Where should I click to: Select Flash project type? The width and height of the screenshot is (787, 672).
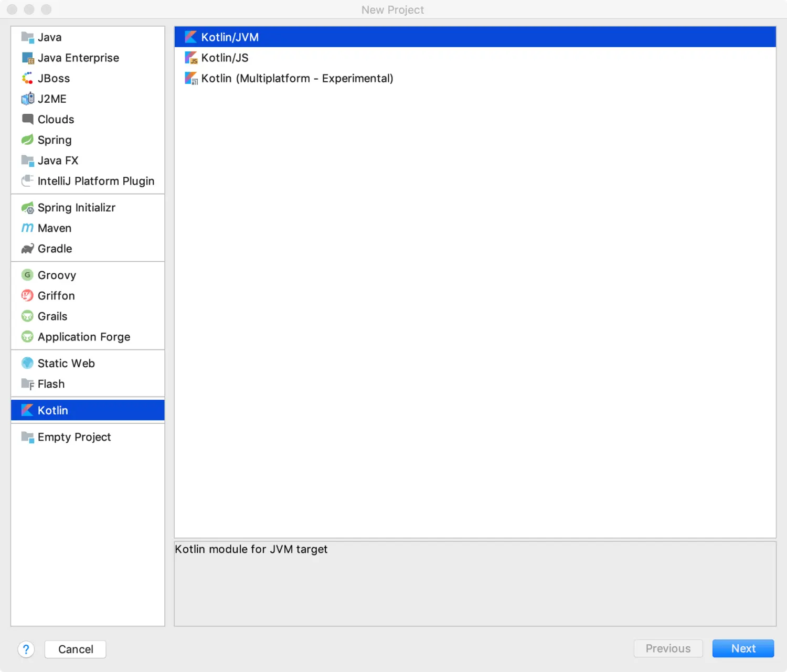(88, 384)
